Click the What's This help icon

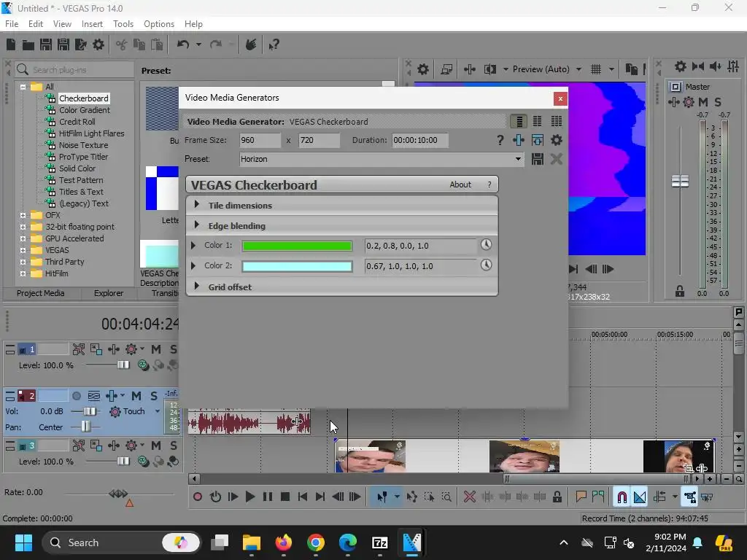pos(274,45)
